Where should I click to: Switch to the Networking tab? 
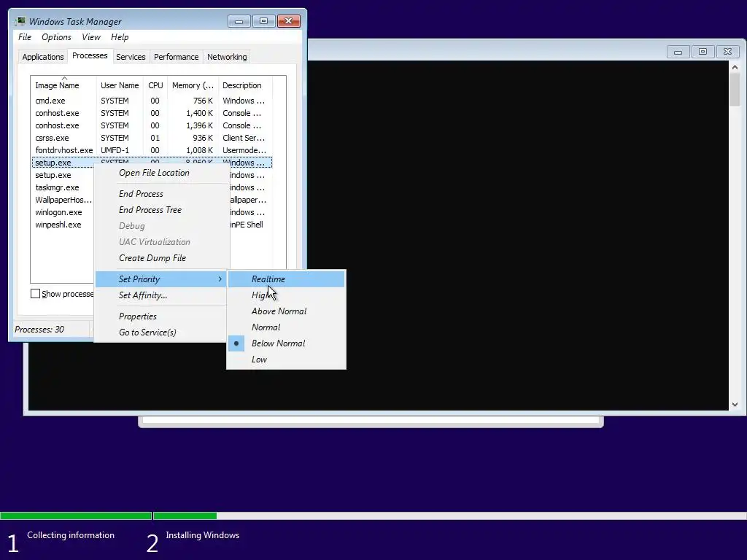coord(227,57)
